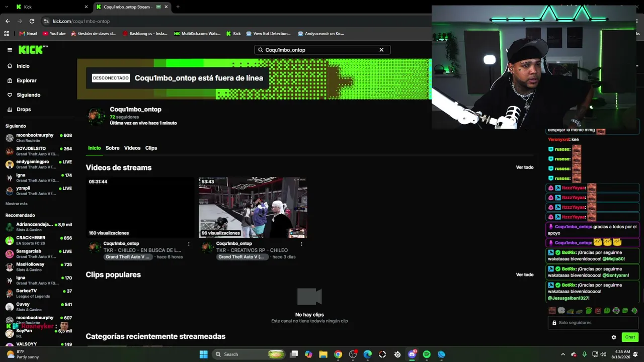Screen dimensions: 644x362
Task: Click Ver todo beside Videos de streams
Action: [525, 167]
